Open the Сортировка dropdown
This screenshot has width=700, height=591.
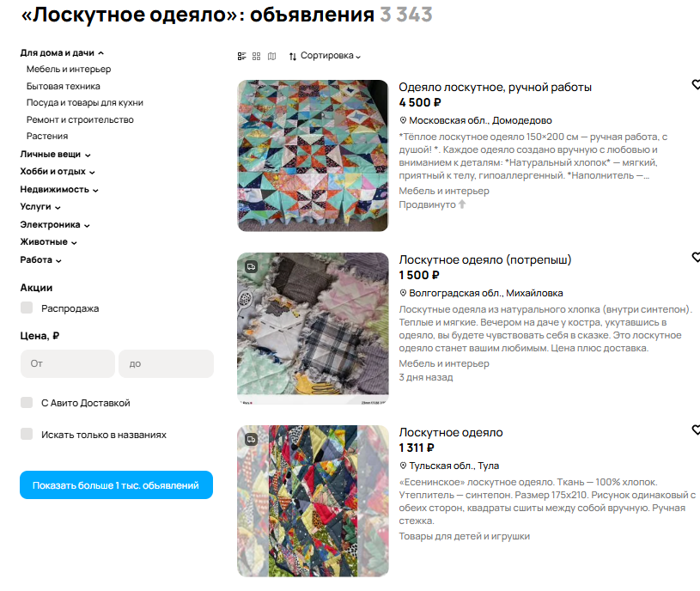tap(325, 56)
